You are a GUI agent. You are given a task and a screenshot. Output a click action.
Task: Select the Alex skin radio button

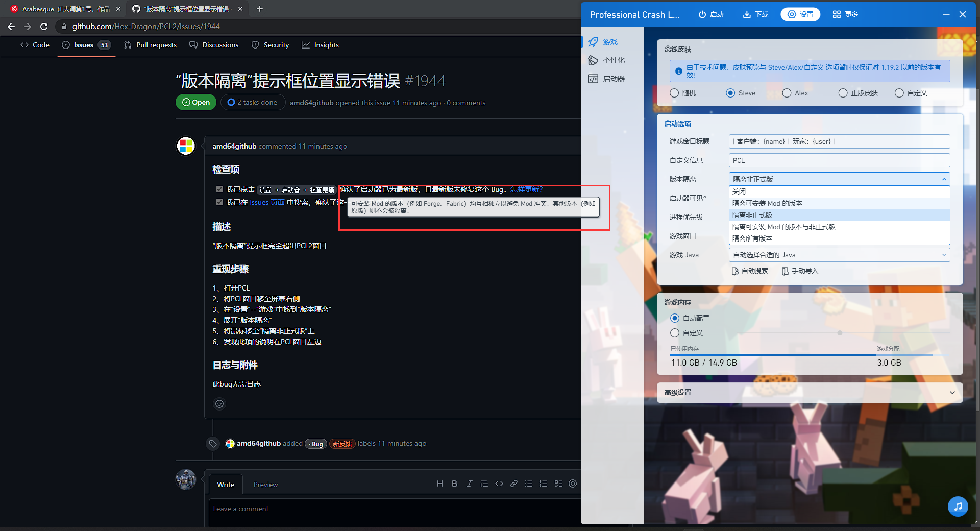(787, 93)
